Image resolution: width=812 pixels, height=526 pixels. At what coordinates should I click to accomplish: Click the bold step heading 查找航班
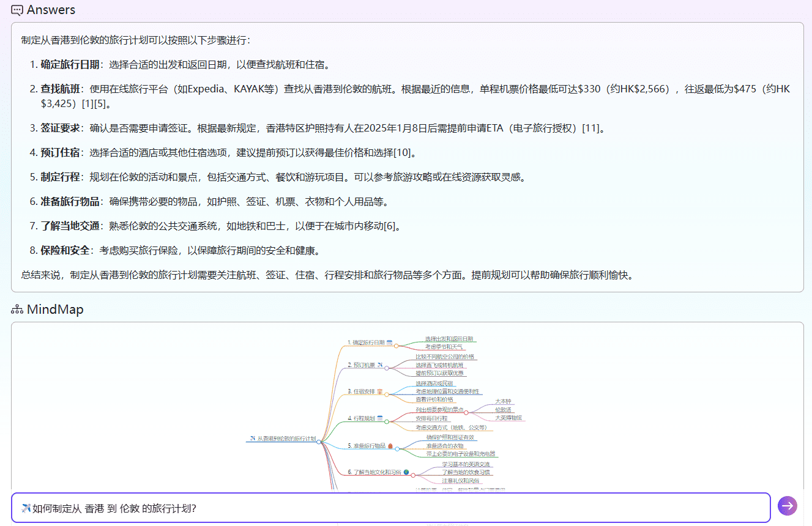tap(61, 89)
